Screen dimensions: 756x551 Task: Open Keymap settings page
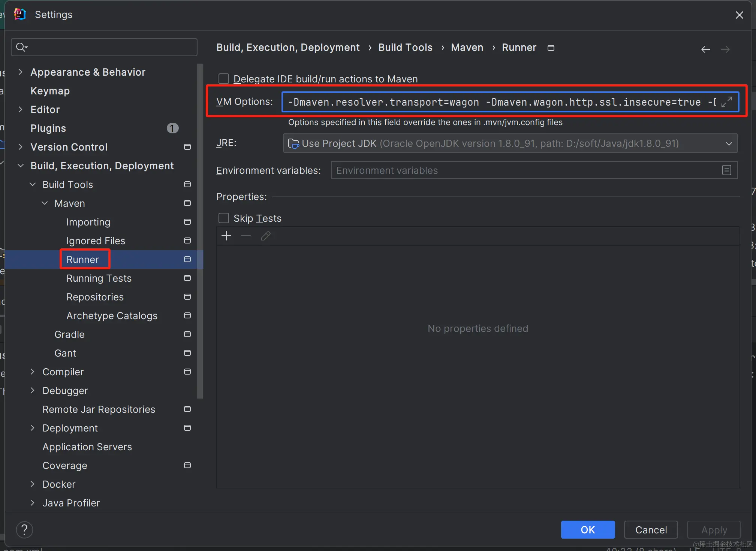pyautogui.click(x=50, y=91)
